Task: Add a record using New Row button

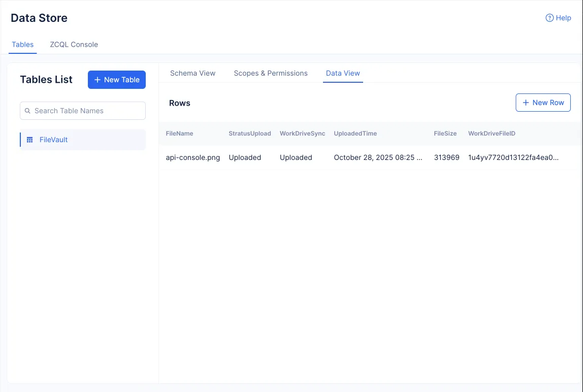Action: click(x=543, y=103)
